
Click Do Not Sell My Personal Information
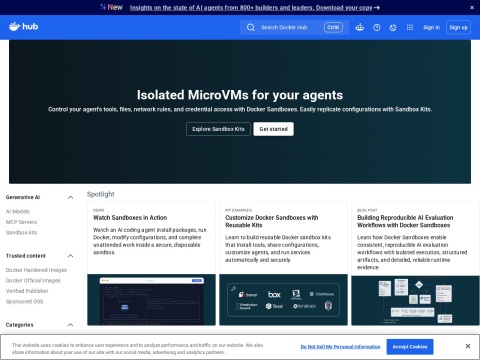(340, 347)
